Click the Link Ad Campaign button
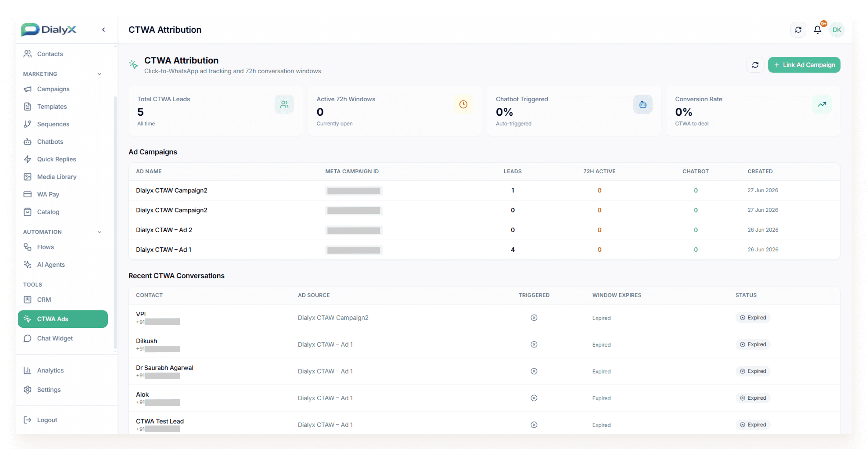The image size is (868, 449). click(x=804, y=65)
